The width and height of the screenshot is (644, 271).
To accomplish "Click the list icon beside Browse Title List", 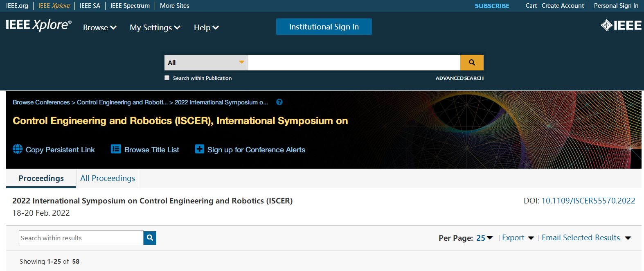I will [x=116, y=149].
